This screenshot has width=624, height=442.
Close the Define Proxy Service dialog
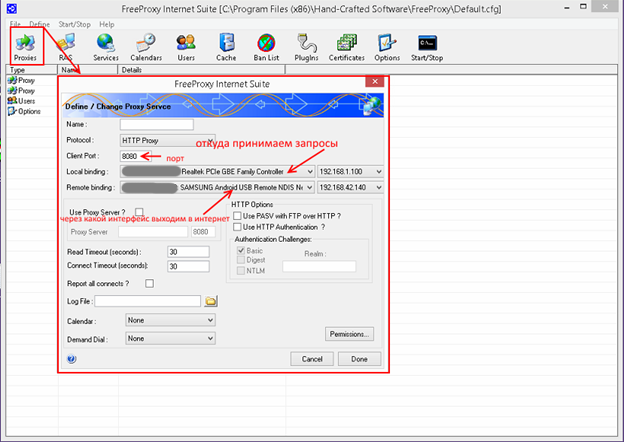374,82
